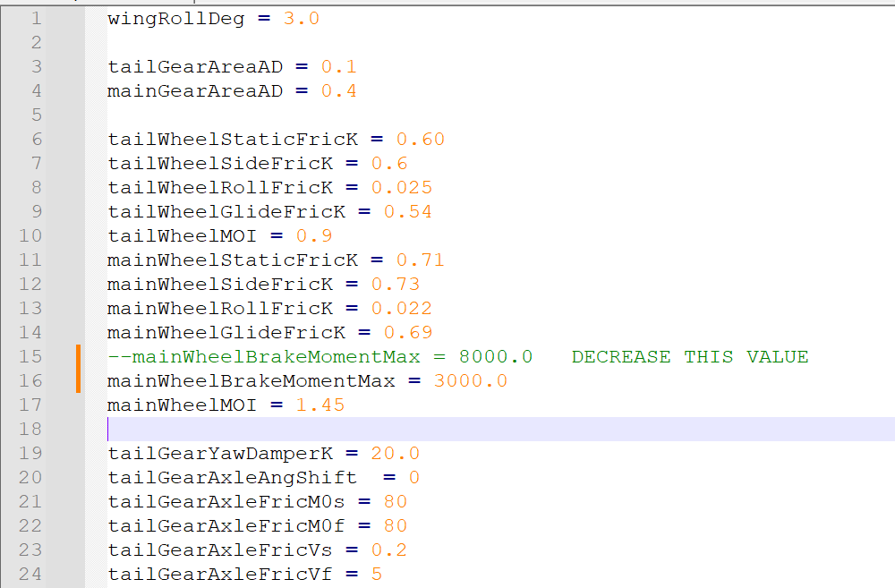Click the DECREASE THIS VALUE comment
Image resolution: width=895 pixels, height=588 pixels.
click(x=690, y=356)
